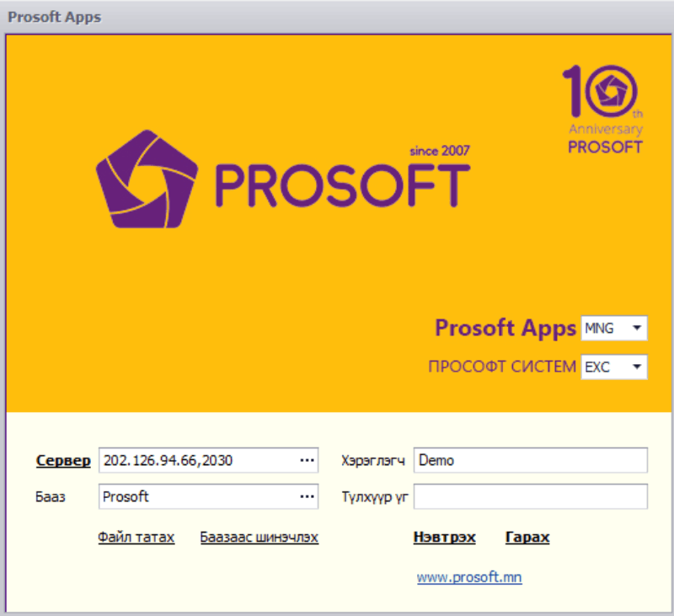Click the large PROSOFT wordmark text

(341, 185)
